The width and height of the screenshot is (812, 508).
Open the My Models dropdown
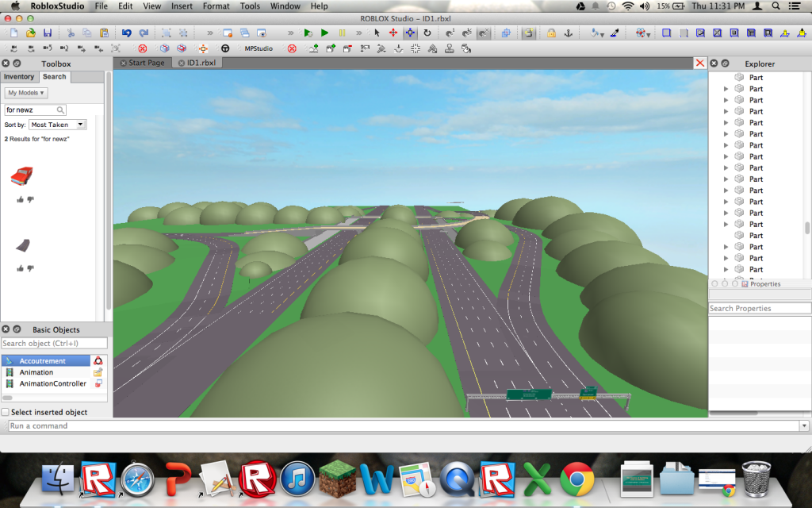(26, 93)
